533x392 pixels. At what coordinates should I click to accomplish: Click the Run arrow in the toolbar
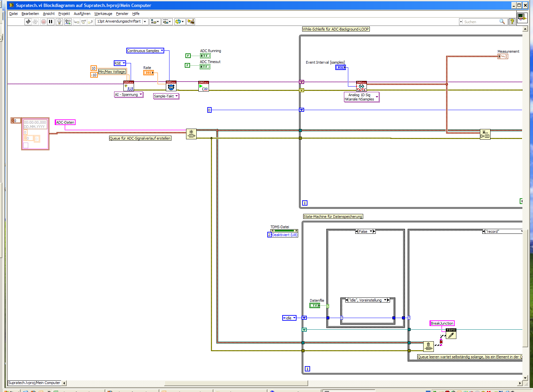28,22
